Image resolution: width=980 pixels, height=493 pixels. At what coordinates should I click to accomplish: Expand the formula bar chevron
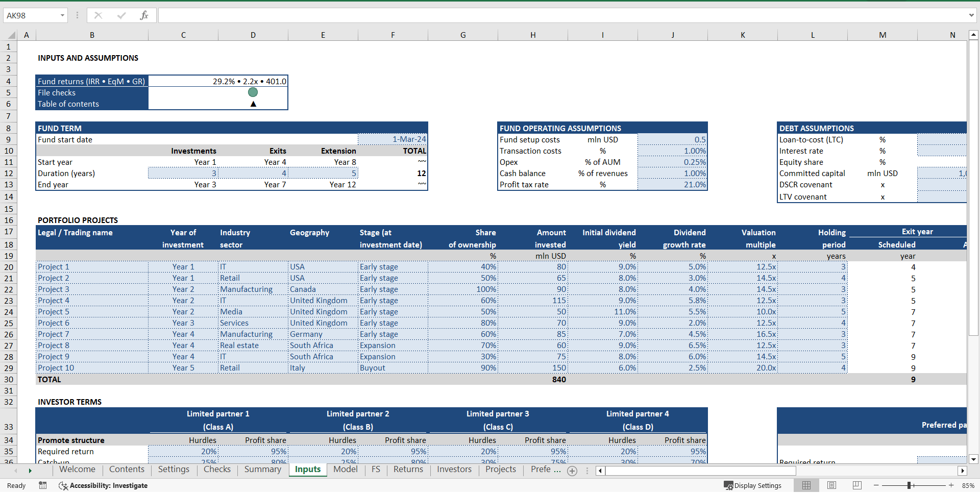pyautogui.click(x=971, y=15)
